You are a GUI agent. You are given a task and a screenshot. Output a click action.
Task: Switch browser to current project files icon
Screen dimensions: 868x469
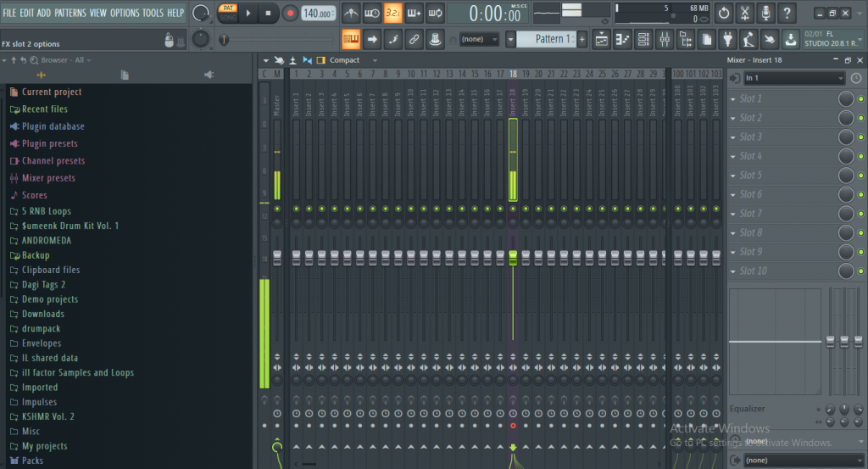[125, 75]
